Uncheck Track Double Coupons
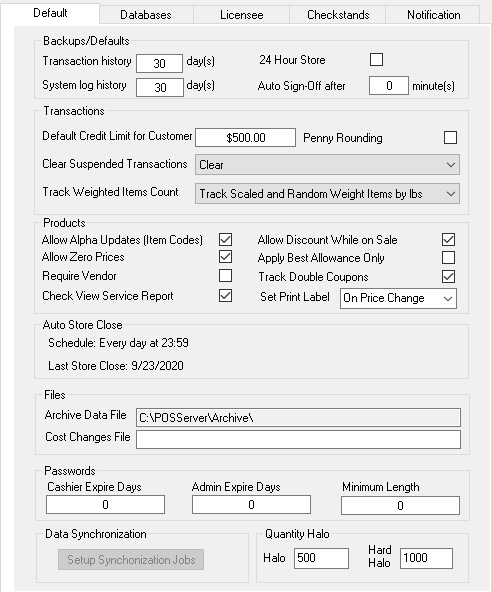The height and width of the screenshot is (592, 492). coord(449,276)
